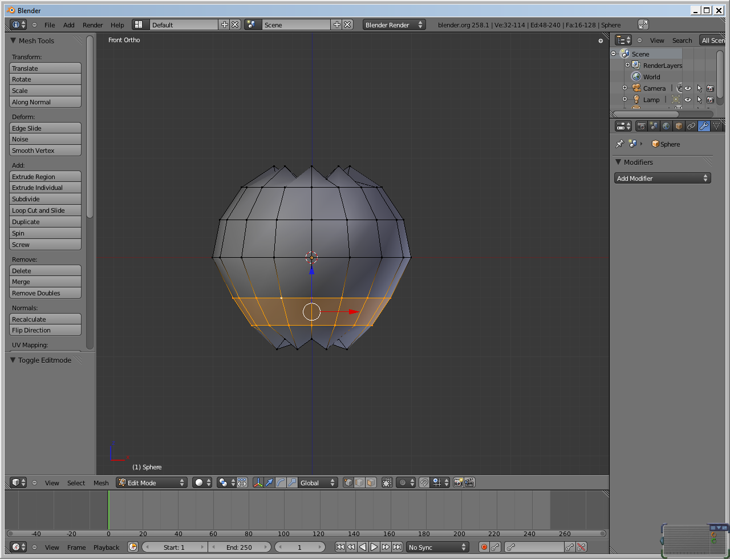The image size is (730, 560).
Task: Enable the 3D manipulator axis widget icon
Action: pos(258,482)
